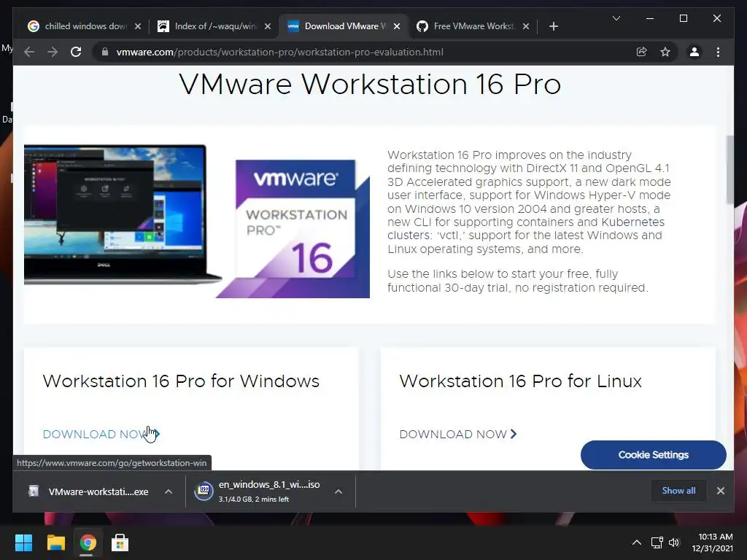
Task: Show hidden system tray icons
Action: click(636, 542)
